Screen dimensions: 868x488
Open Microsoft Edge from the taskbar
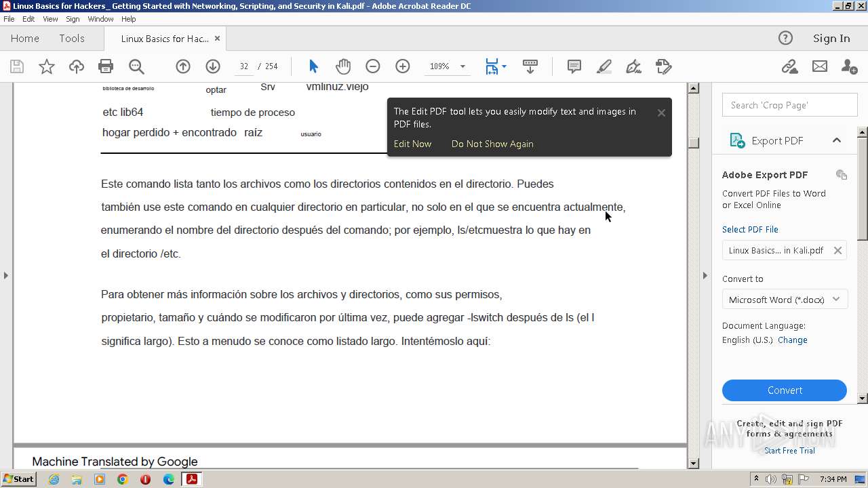click(169, 479)
